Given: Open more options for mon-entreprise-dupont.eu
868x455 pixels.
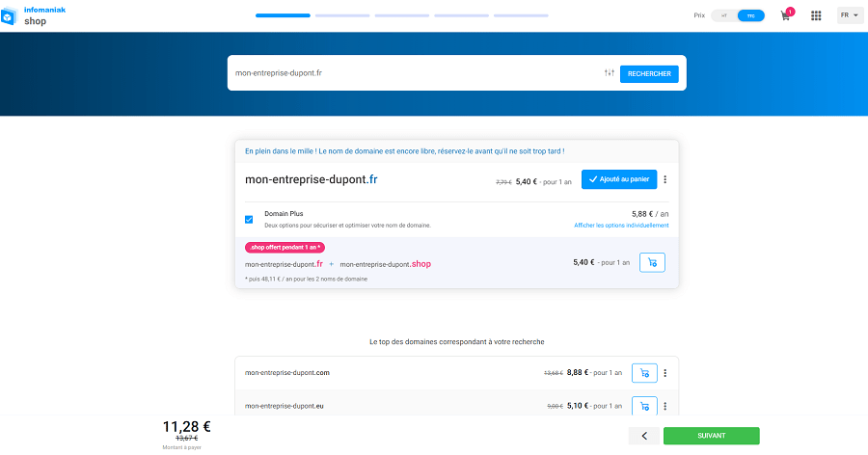Looking at the screenshot, I should (665, 406).
